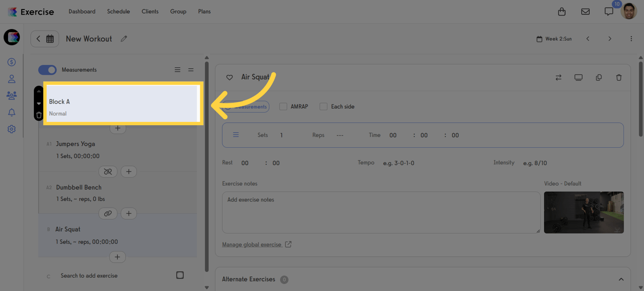Viewport: 644px width, 291px height.
Task: Enable the AMRAP checkbox
Action: coord(283,106)
